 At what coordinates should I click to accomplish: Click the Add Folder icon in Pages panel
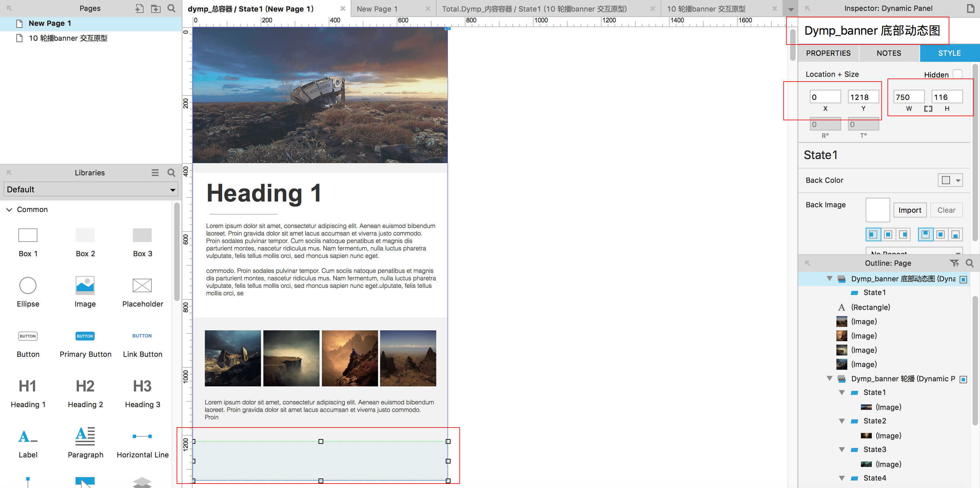tap(156, 8)
